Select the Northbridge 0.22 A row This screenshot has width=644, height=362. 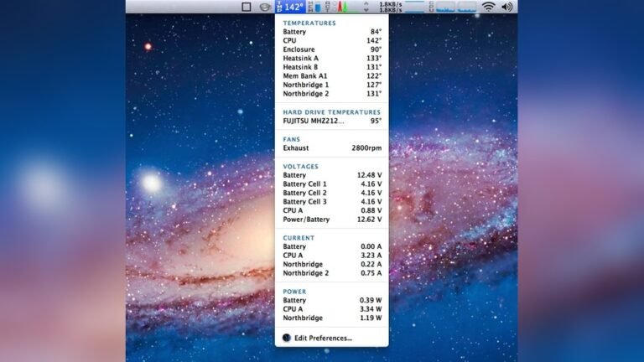click(332, 264)
